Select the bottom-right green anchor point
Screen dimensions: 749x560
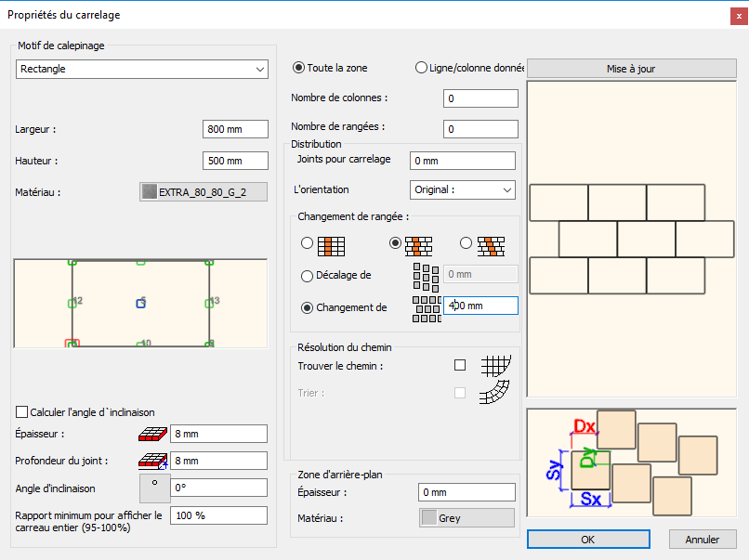point(209,345)
